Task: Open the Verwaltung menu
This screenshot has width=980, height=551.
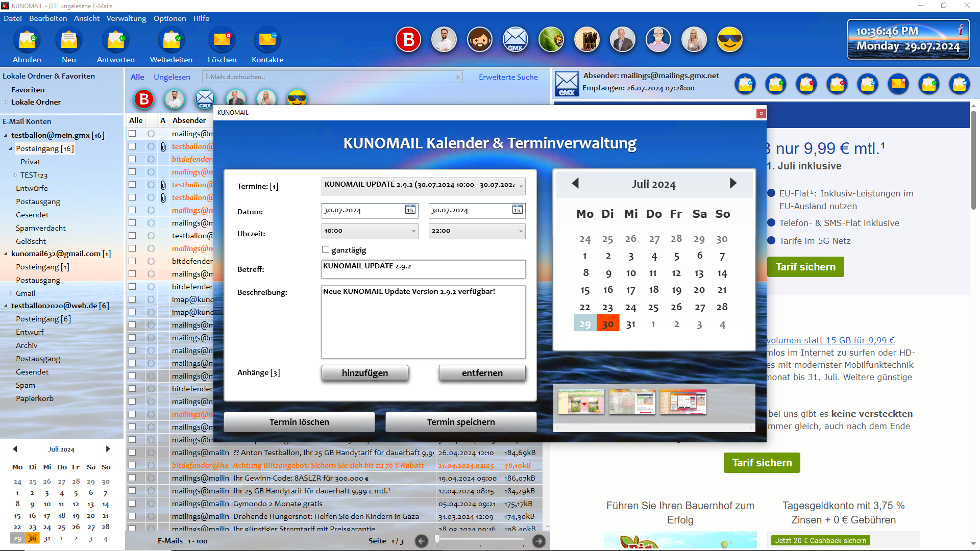Action: 126,18
